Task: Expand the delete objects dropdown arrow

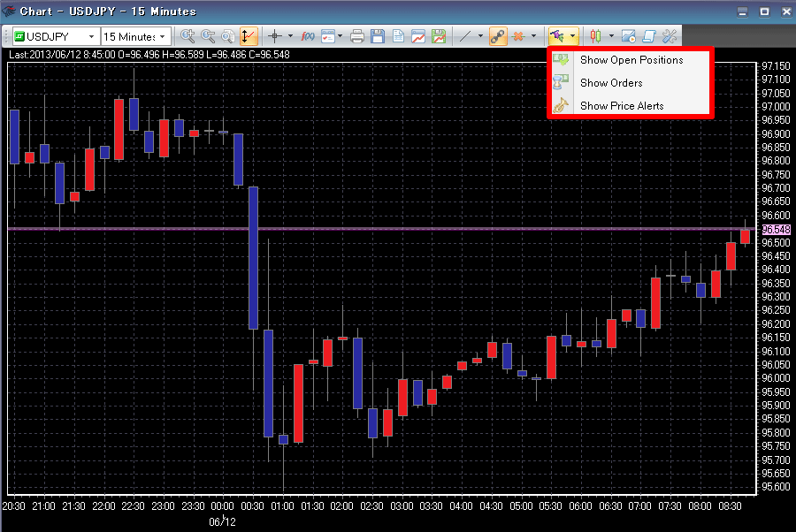Action: click(x=533, y=36)
